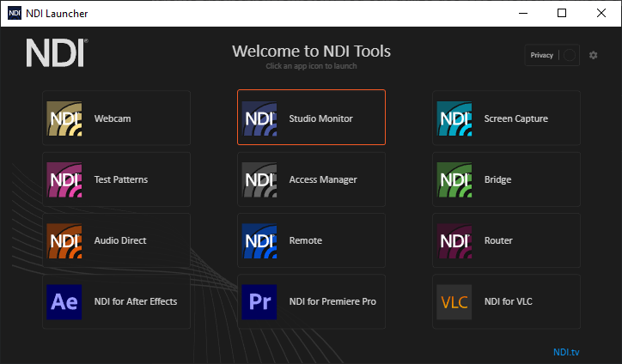Toggle the Privacy switch

pos(568,55)
